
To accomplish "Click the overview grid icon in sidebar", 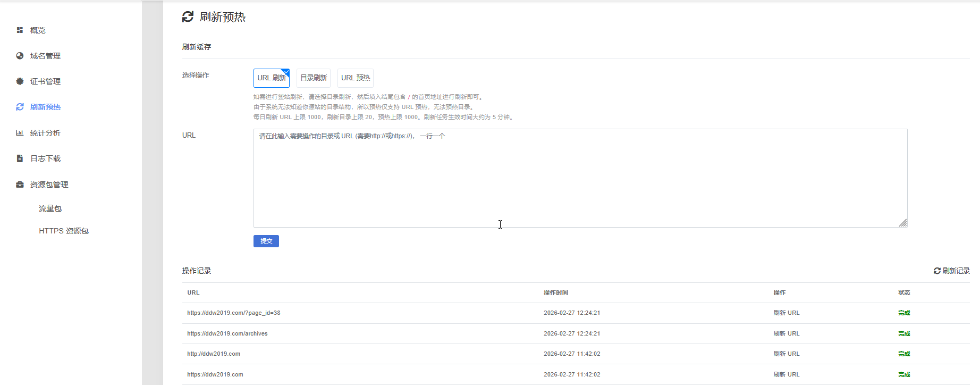I will click(x=20, y=30).
